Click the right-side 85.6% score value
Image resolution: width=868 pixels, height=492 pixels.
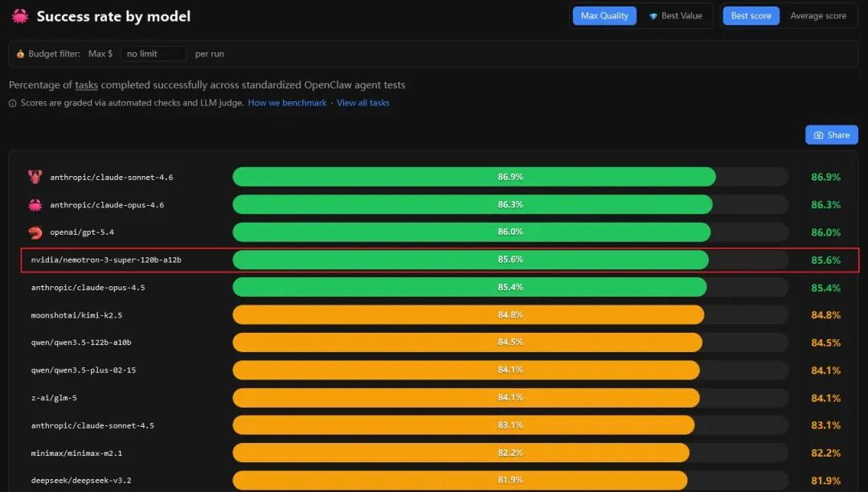click(825, 260)
